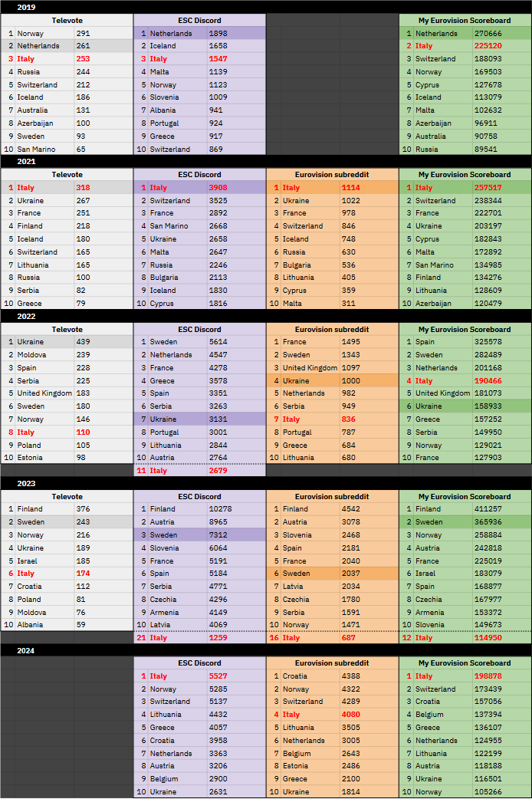The width and height of the screenshot is (532, 799).
Task: Select the 2024 My Eurovision Scoreboard header
Action: pos(465,663)
